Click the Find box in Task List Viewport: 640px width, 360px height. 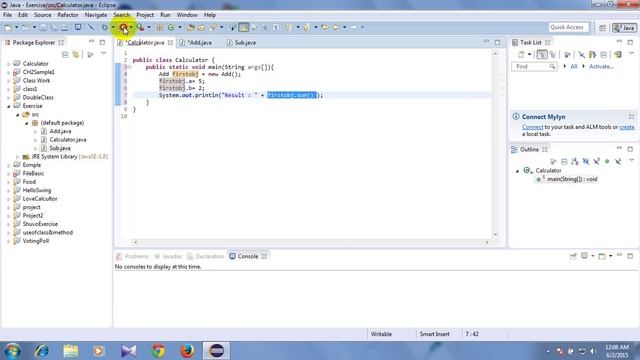[534, 66]
